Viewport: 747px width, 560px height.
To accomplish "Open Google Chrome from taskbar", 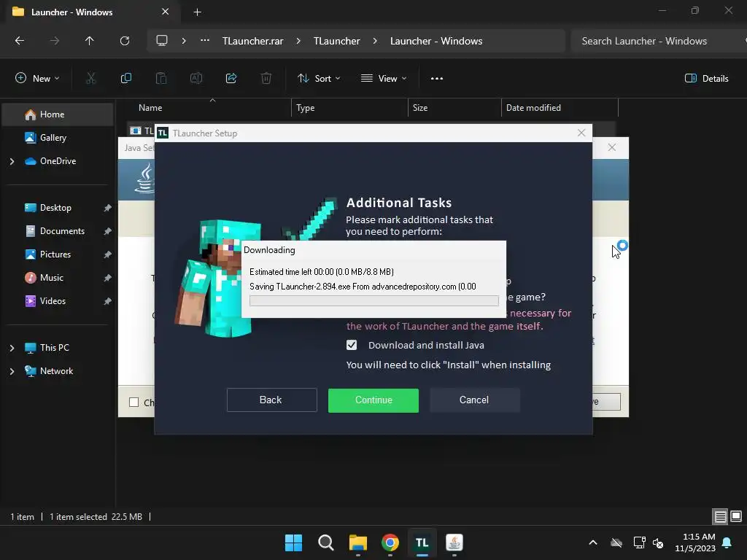I will [x=390, y=542].
